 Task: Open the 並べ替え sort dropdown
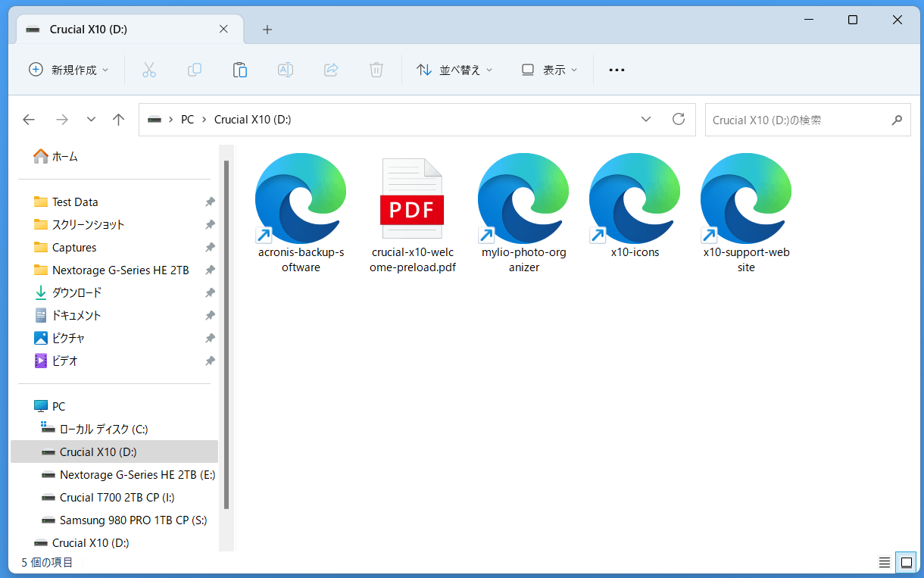[x=454, y=70]
